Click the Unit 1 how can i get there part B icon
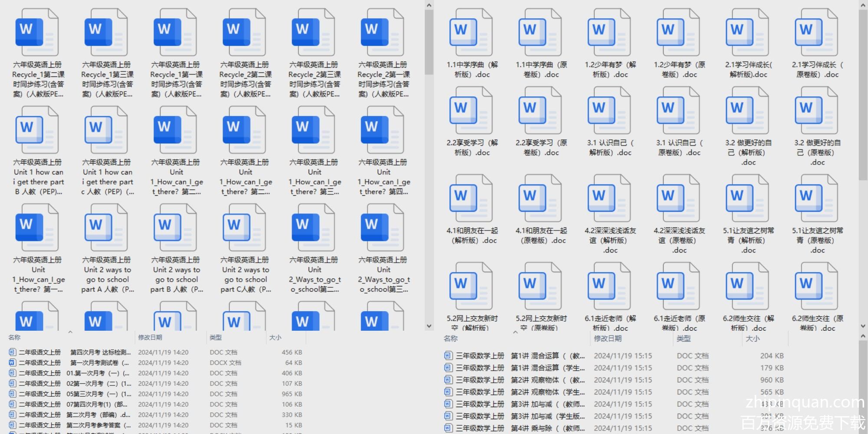 (x=37, y=130)
